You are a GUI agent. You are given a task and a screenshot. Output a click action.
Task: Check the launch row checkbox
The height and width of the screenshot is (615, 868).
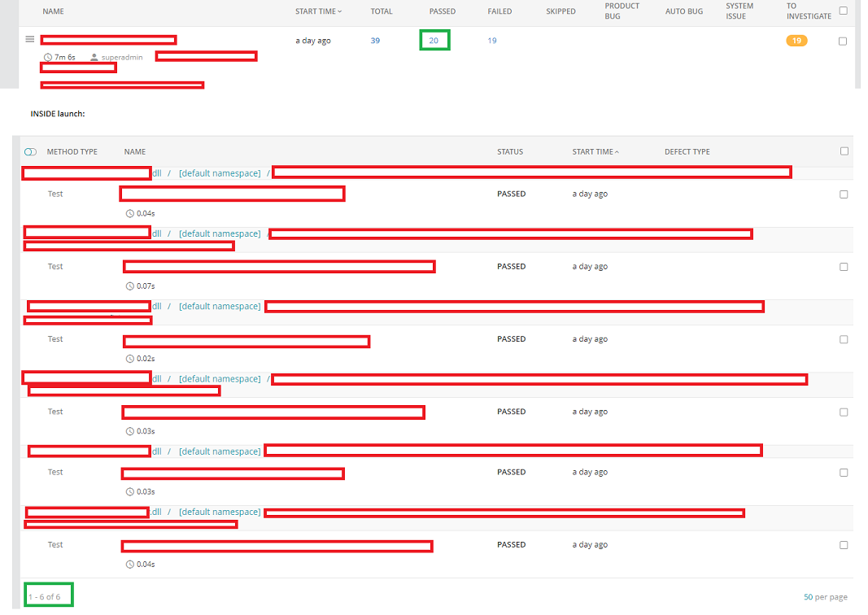(x=843, y=41)
